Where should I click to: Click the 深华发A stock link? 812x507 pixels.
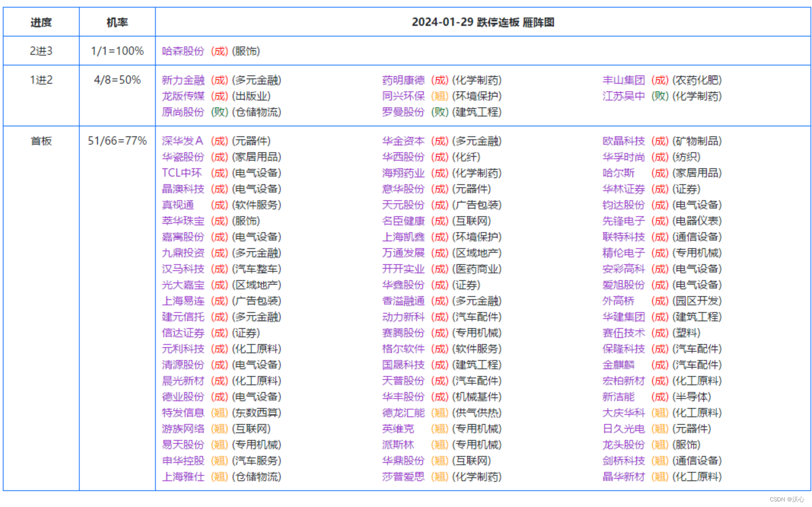182,141
